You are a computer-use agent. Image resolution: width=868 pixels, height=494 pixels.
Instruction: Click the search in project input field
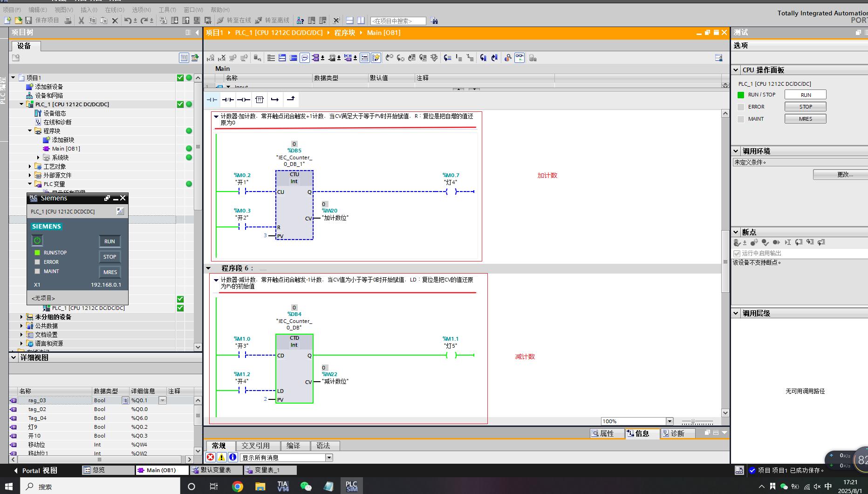coord(398,21)
